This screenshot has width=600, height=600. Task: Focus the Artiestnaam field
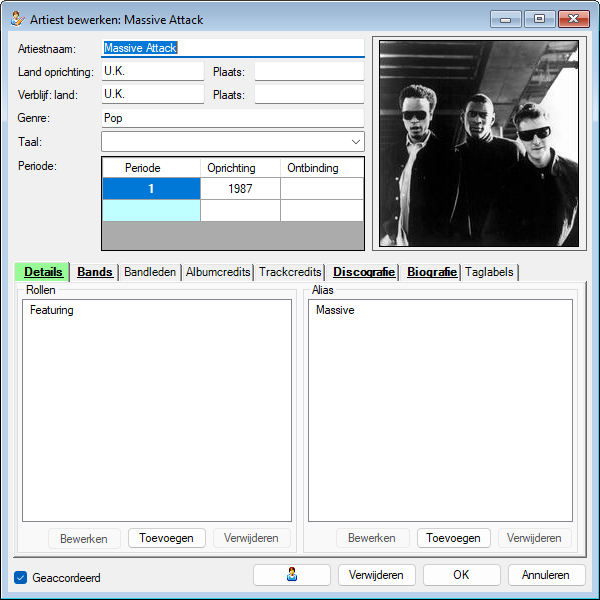(x=233, y=48)
